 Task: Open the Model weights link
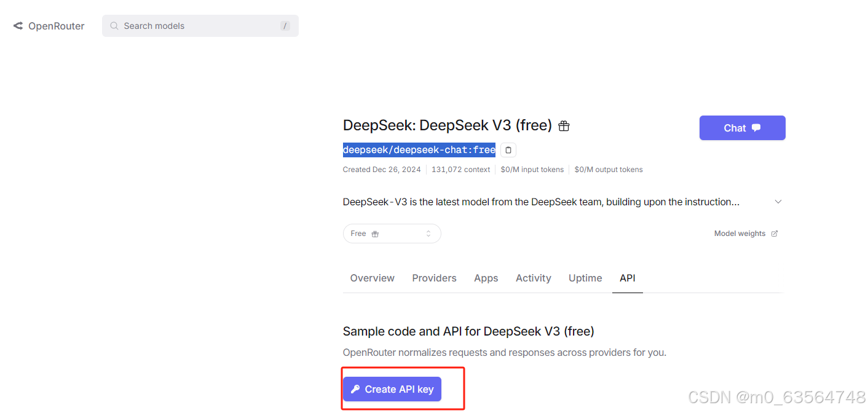click(746, 234)
